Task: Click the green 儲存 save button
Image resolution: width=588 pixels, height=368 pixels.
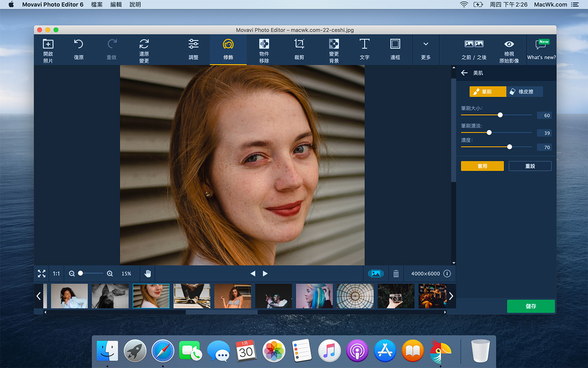Action: click(531, 306)
